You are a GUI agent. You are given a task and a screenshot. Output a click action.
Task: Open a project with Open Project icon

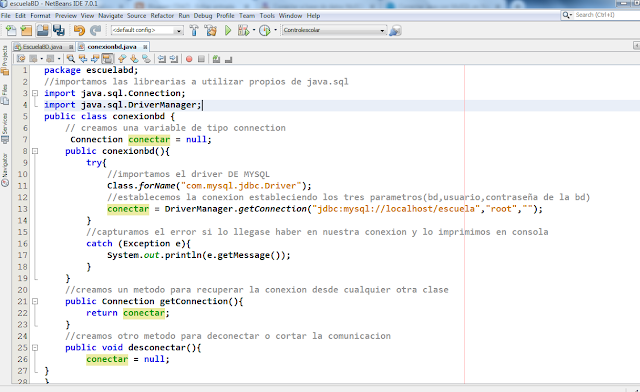click(x=42, y=30)
